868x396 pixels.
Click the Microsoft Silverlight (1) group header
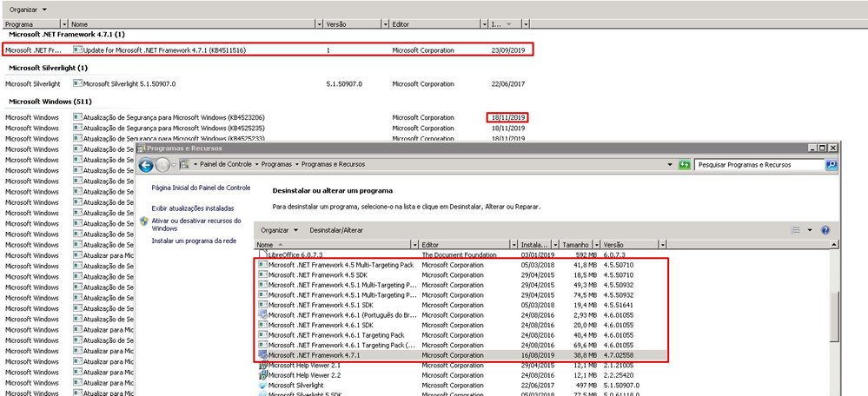coord(48,68)
